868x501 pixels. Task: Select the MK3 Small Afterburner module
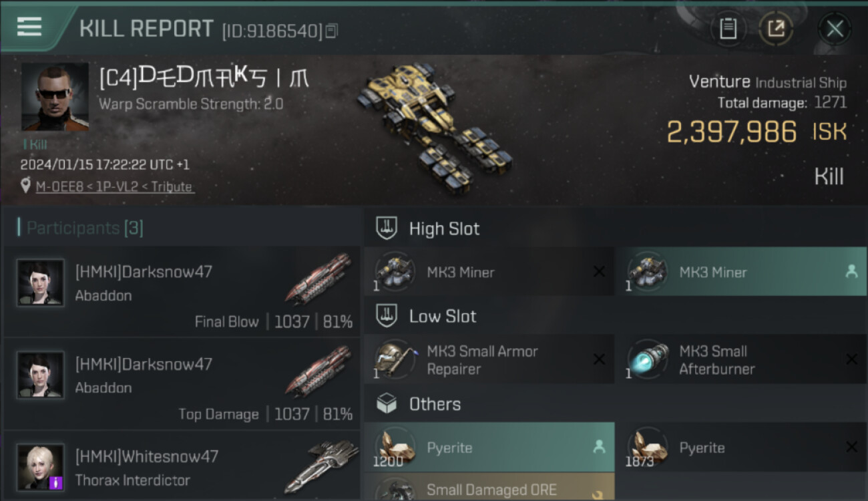pyautogui.click(x=740, y=360)
